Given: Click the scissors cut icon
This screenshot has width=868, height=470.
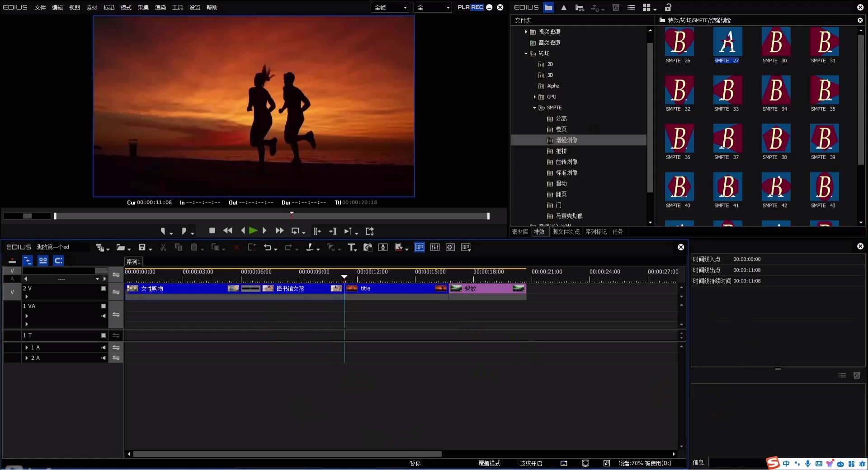Looking at the screenshot, I should pyautogui.click(x=163, y=247).
